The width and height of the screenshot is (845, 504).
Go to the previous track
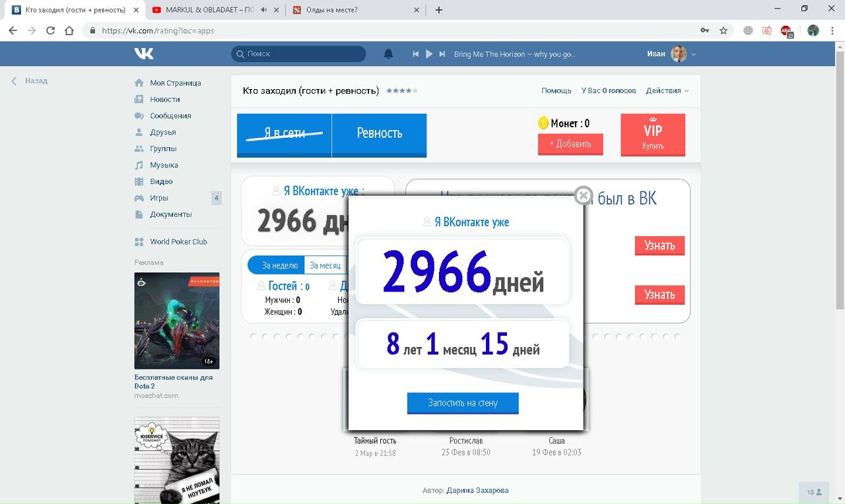[416, 54]
